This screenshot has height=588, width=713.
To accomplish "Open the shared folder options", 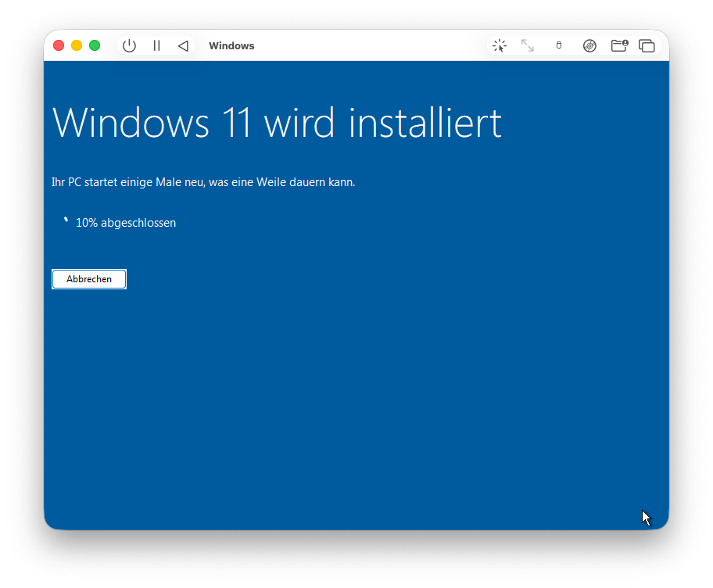I will click(x=619, y=46).
